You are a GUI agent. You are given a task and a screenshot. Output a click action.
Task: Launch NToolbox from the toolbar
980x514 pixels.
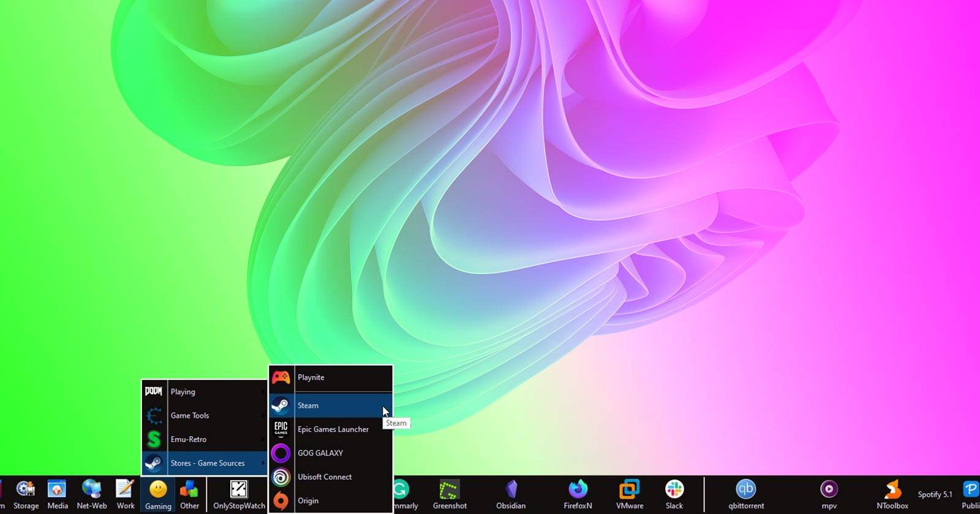click(x=892, y=495)
